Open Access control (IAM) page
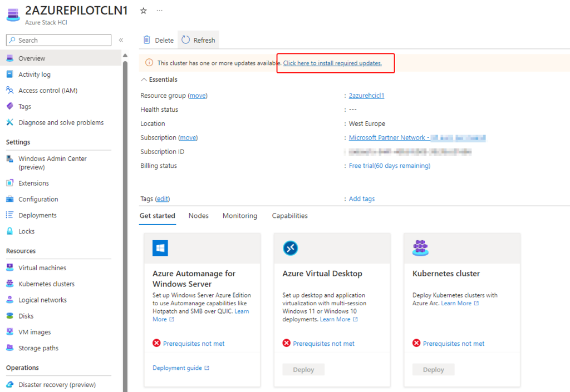This screenshot has width=570, height=392. (47, 91)
